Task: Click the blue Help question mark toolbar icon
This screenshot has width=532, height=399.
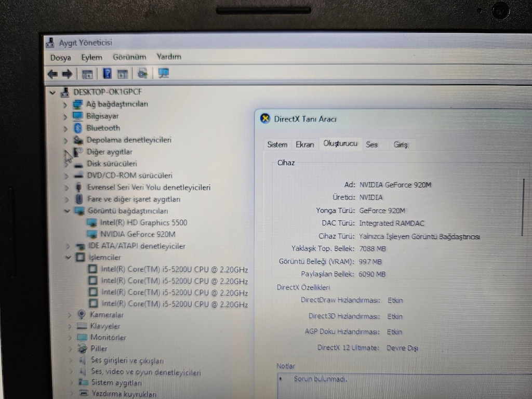Action: [107, 73]
